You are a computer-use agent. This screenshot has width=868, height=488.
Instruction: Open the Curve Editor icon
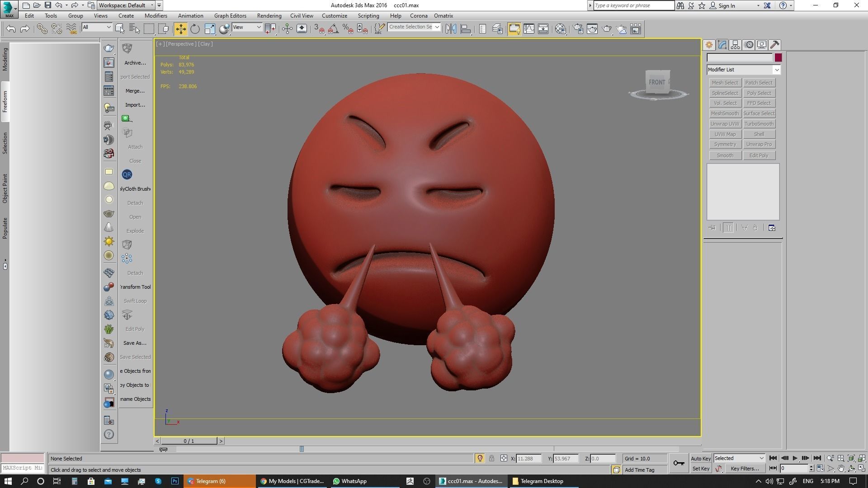pos(529,29)
